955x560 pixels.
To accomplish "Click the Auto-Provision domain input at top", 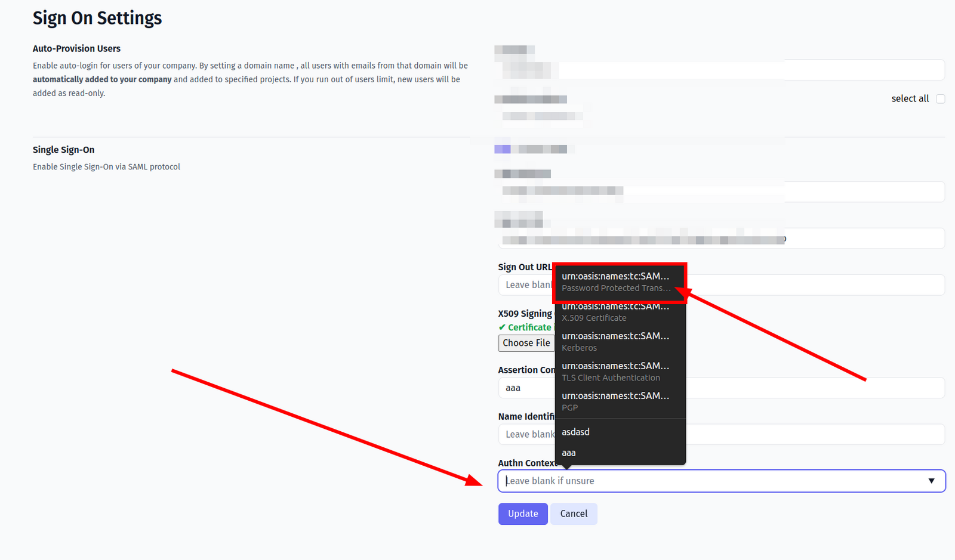I will [746, 70].
